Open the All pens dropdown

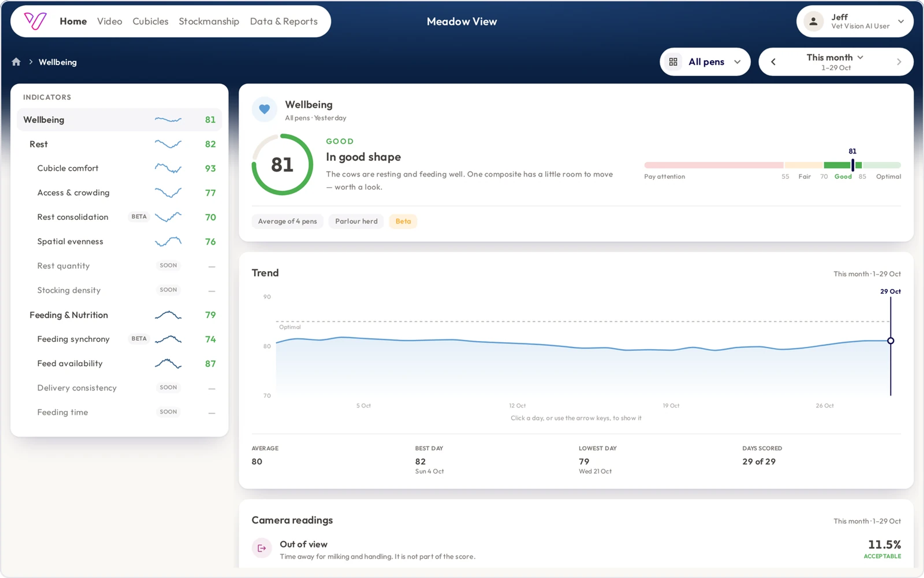point(705,62)
